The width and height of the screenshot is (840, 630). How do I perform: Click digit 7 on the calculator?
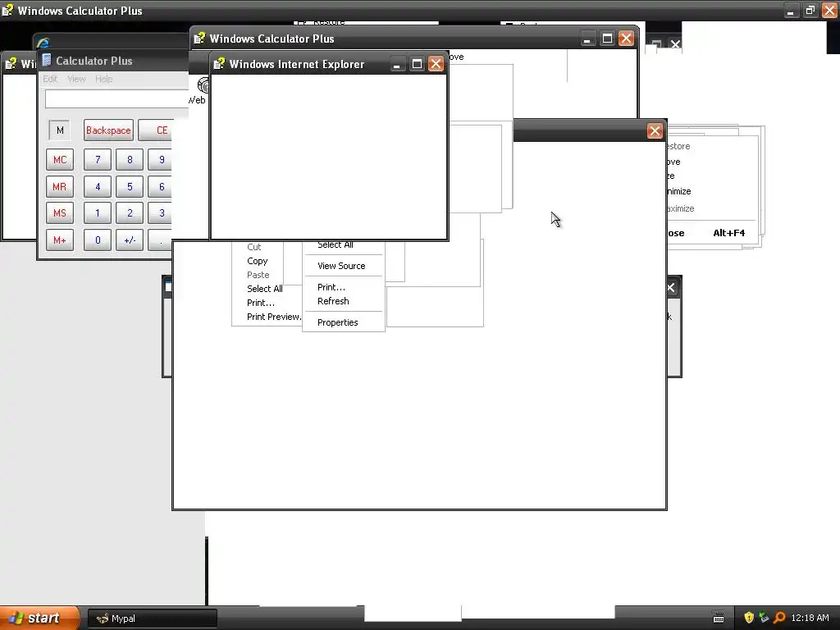(x=98, y=160)
